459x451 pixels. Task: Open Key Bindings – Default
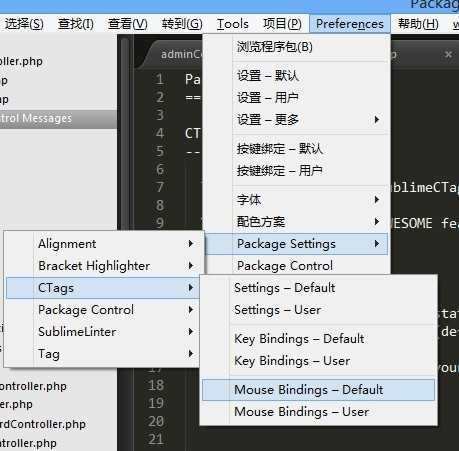click(318, 339)
